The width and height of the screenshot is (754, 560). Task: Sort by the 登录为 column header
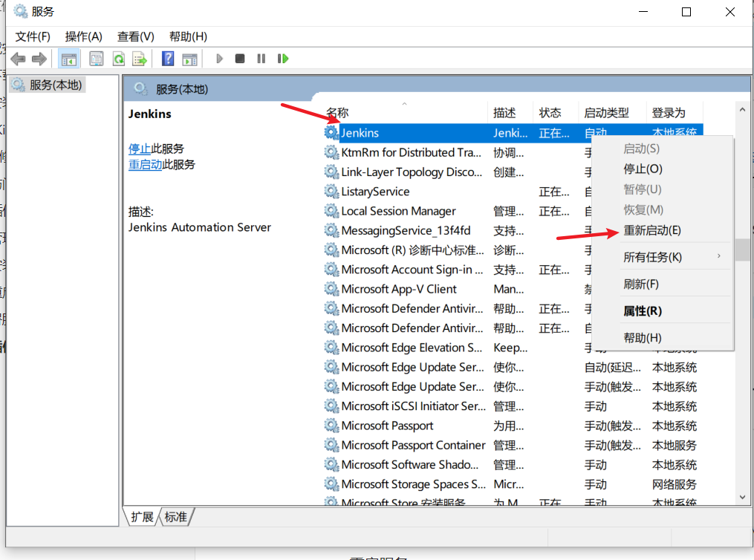pos(675,112)
